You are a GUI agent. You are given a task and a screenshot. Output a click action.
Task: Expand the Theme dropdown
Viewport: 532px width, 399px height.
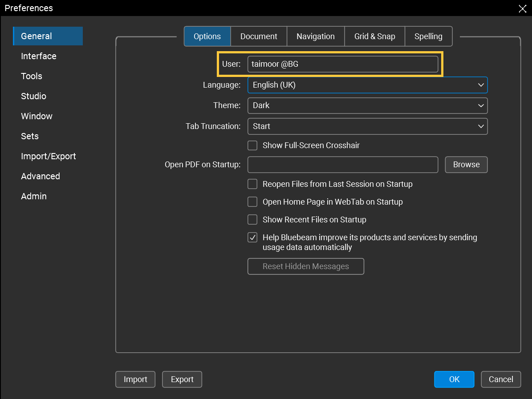[480, 105]
